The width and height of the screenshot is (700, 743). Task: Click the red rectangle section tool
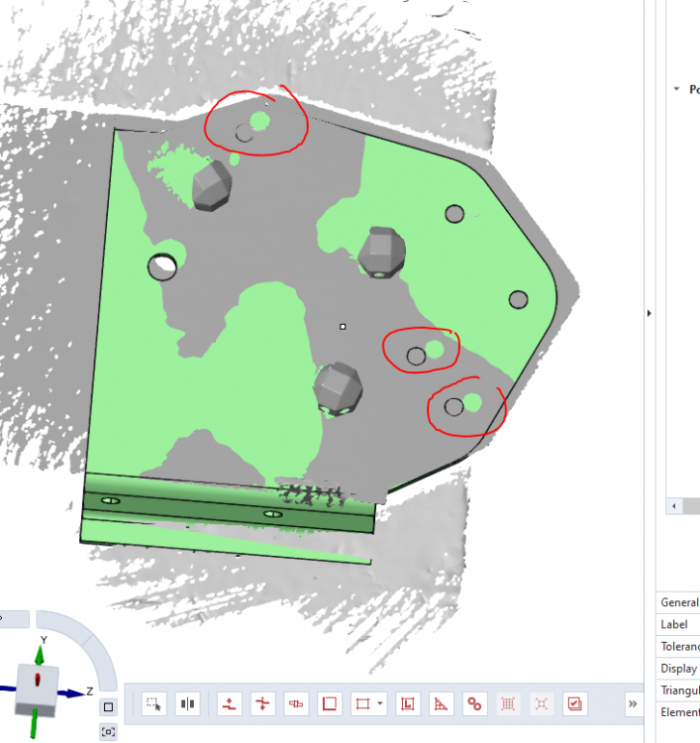331,704
